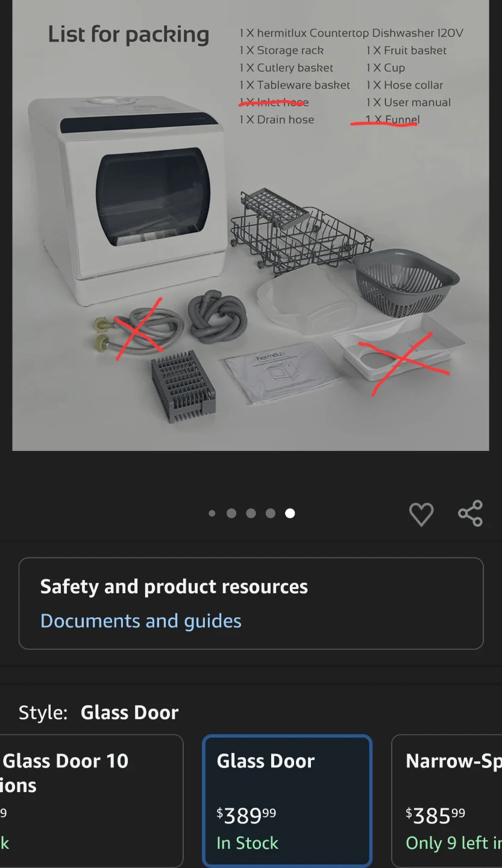
Task: Go to second image carousel dot
Action: (231, 514)
